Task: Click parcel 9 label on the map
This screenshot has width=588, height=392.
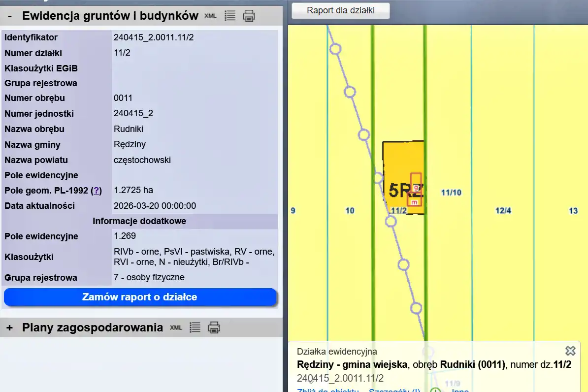Action: pos(293,211)
